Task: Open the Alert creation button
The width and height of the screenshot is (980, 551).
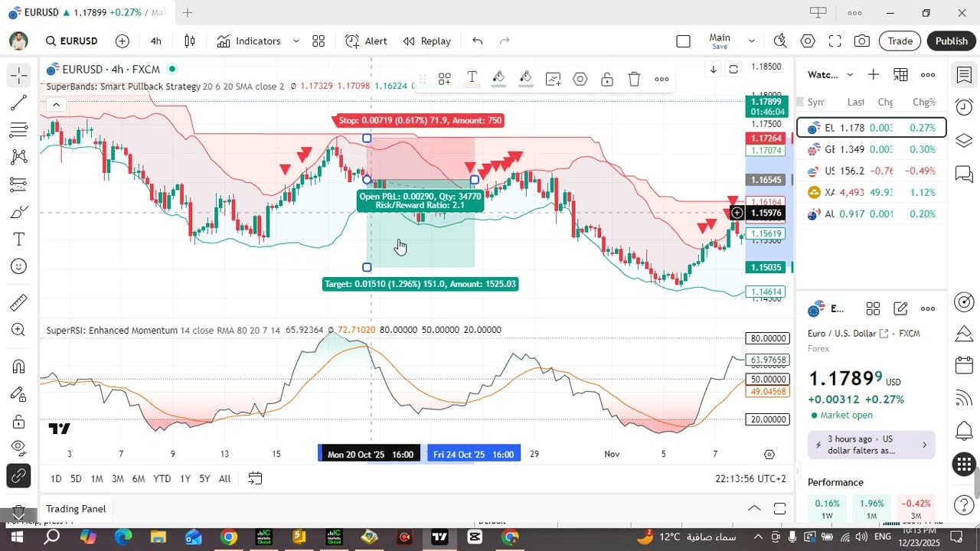Action: tap(366, 41)
